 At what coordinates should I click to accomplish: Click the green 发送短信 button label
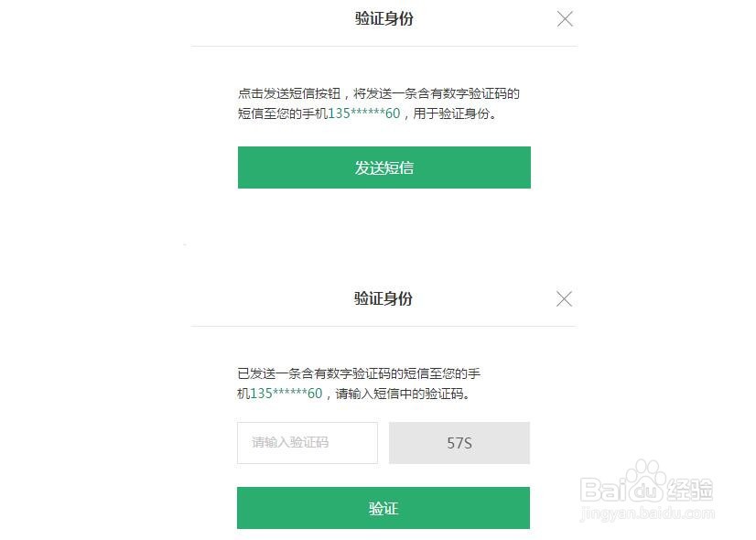[383, 167]
